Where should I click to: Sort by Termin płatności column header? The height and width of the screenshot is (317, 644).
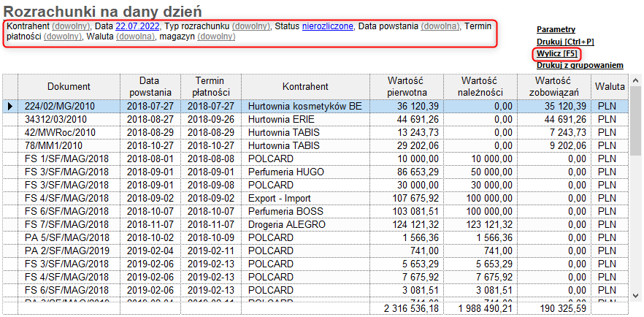pyautogui.click(x=211, y=87)
